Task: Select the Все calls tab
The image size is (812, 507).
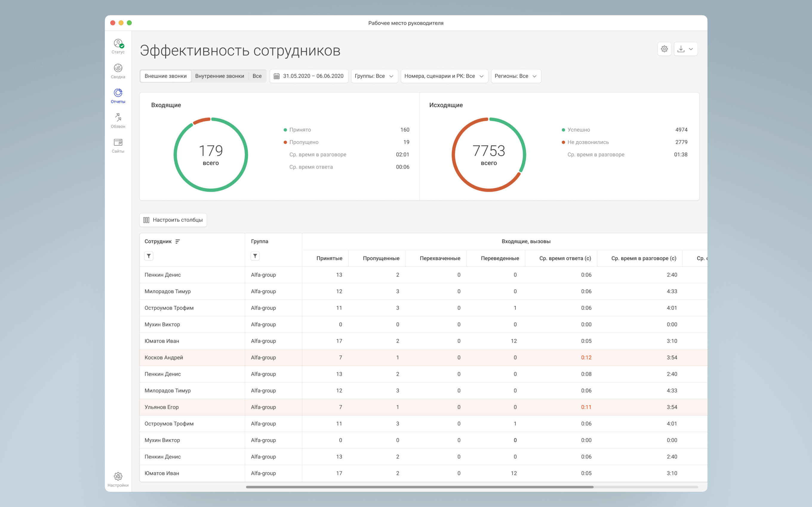Action: (257, 76)
